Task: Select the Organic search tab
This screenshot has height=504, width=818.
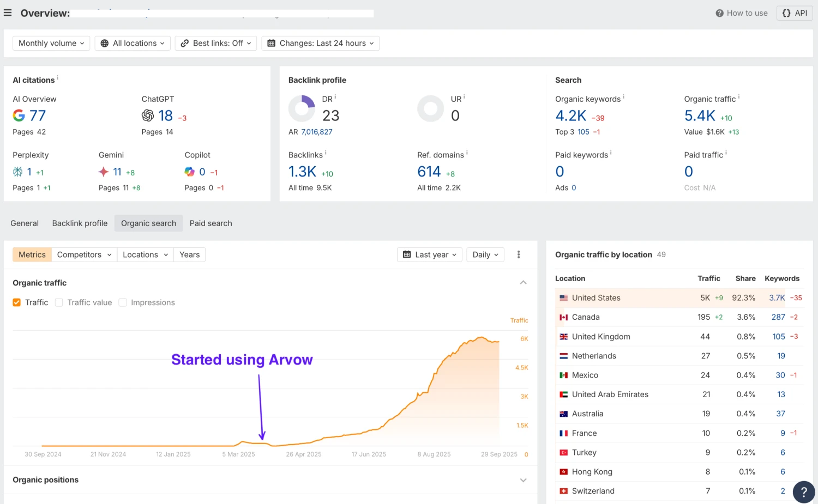Action: 148,223
